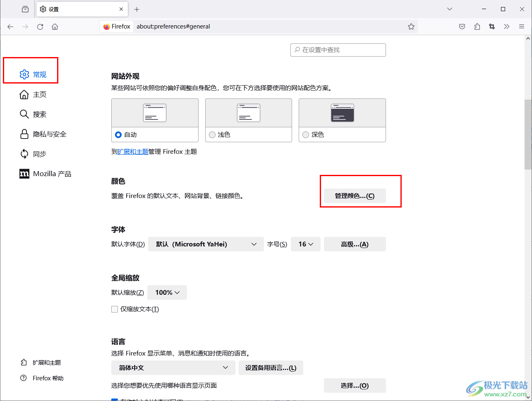Follow the 扩展和主题 hyperlink under appearance
Screen dimensions: 532x401
[x=133, y=152]
